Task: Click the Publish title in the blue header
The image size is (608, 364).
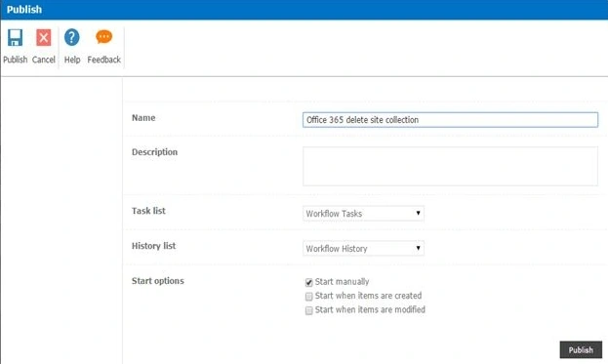Action: click(24, 10)
